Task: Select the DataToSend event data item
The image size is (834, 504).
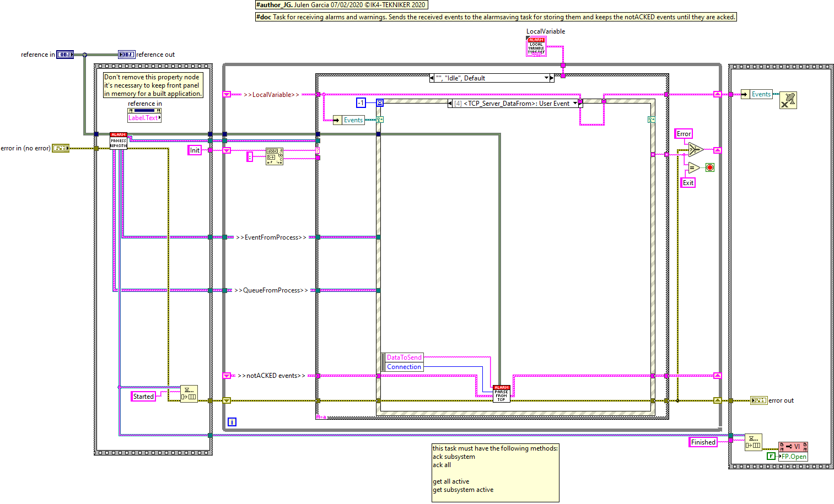Action: click(x=404, y=357)
